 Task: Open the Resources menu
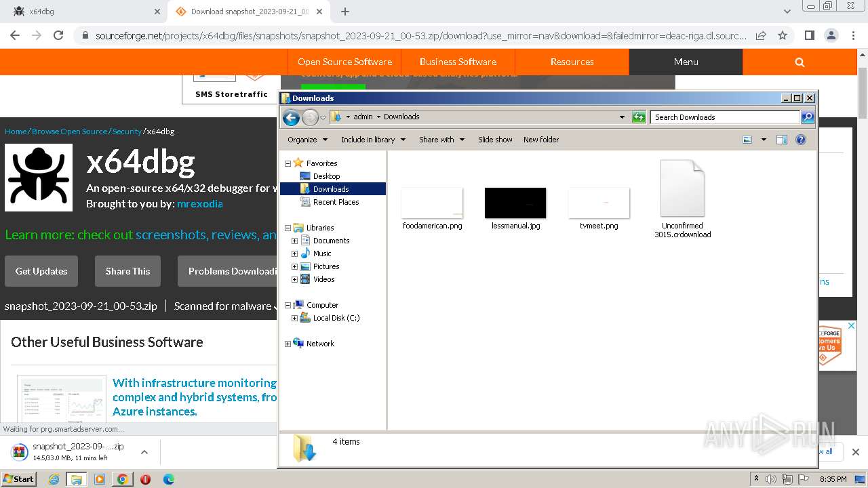tap(572, 62)
